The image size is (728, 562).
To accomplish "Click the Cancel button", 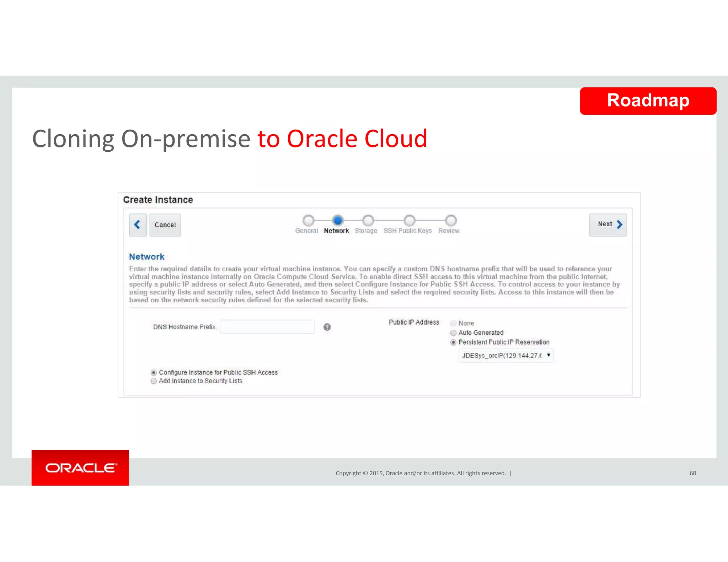I will coord(165,225).
